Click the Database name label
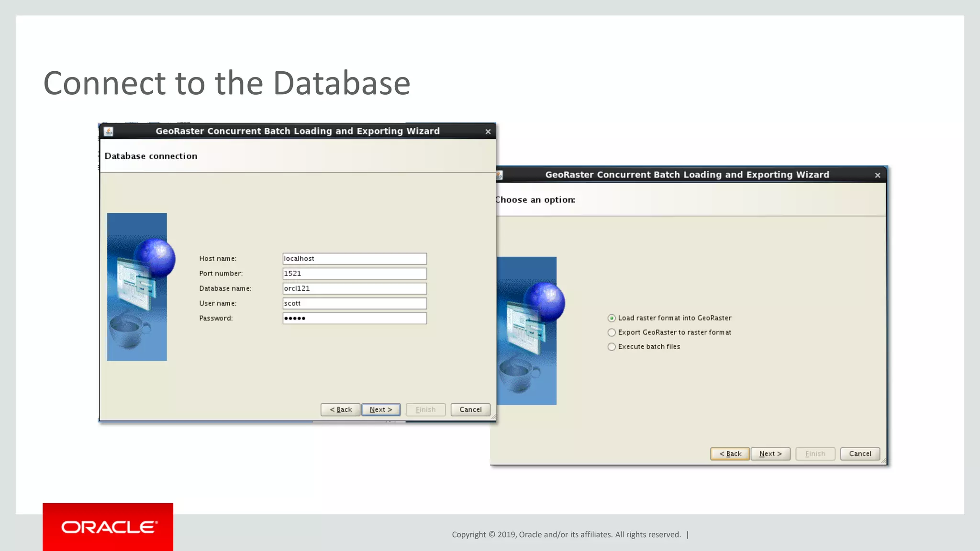 pos(225,288)
